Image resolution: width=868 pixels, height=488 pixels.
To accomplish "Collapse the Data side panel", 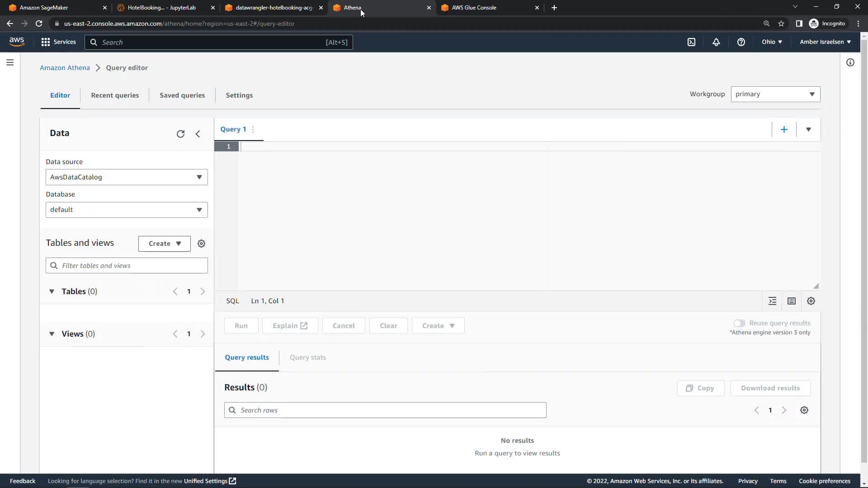I will [198, 134].
